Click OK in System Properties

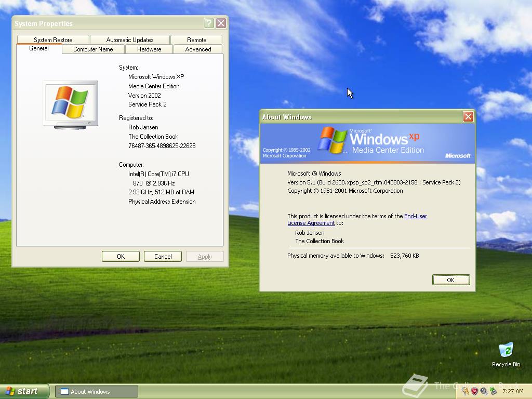pos(121,257)
